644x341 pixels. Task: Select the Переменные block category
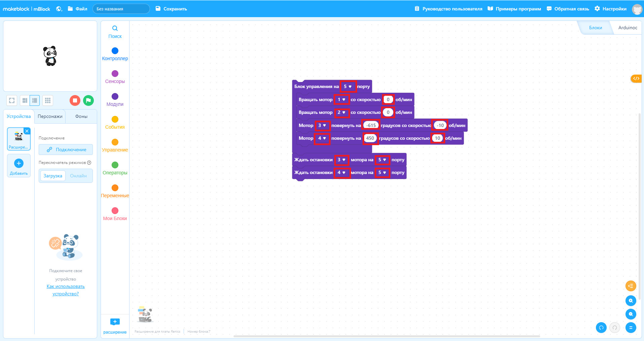coord(115,191)
